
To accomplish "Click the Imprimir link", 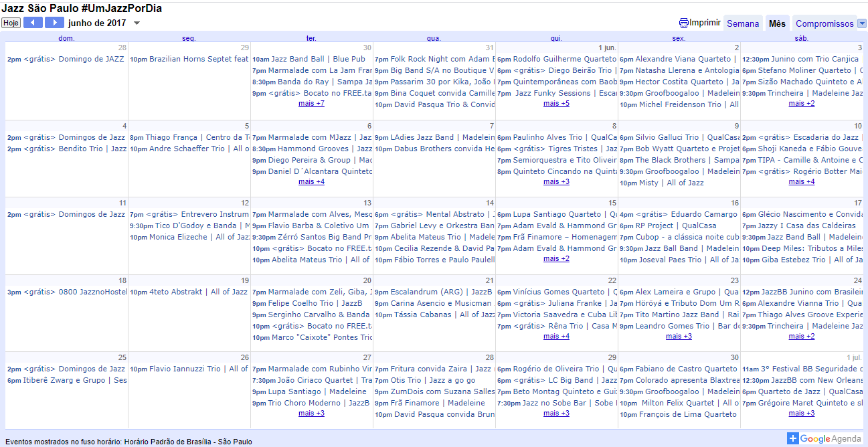I will point(705,23).
